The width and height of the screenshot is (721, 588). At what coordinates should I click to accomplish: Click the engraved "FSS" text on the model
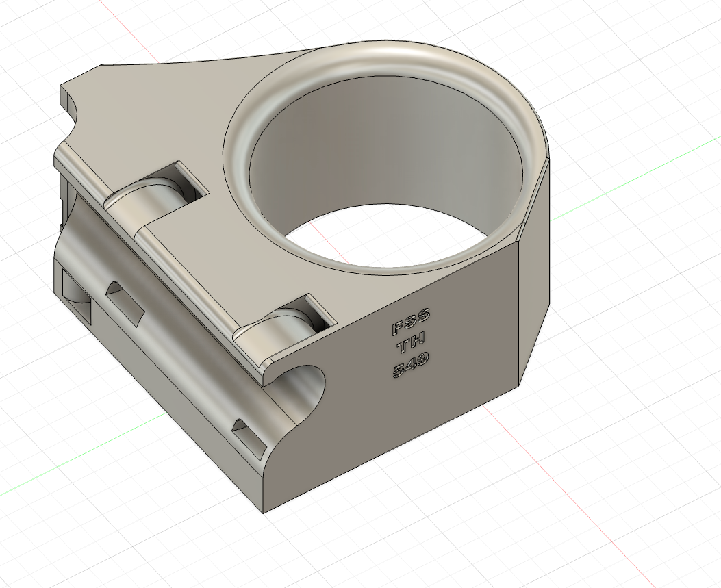[x=411, y=320]
